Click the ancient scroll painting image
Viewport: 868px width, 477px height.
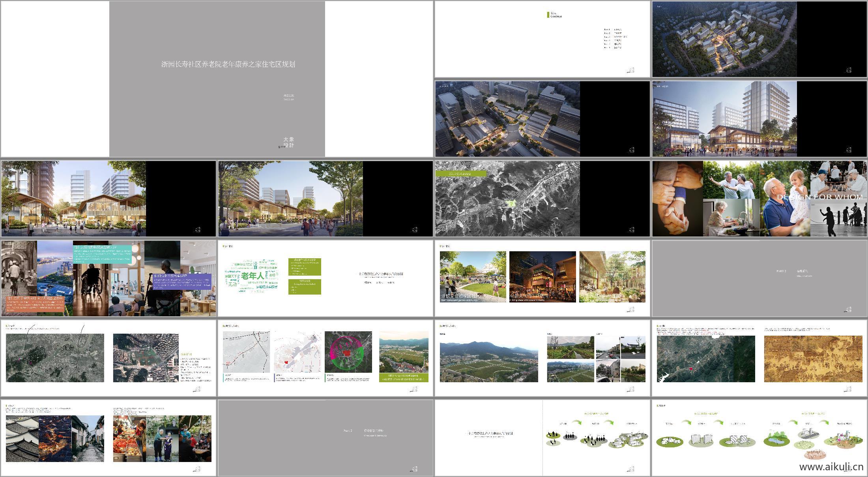coord(813,359)
